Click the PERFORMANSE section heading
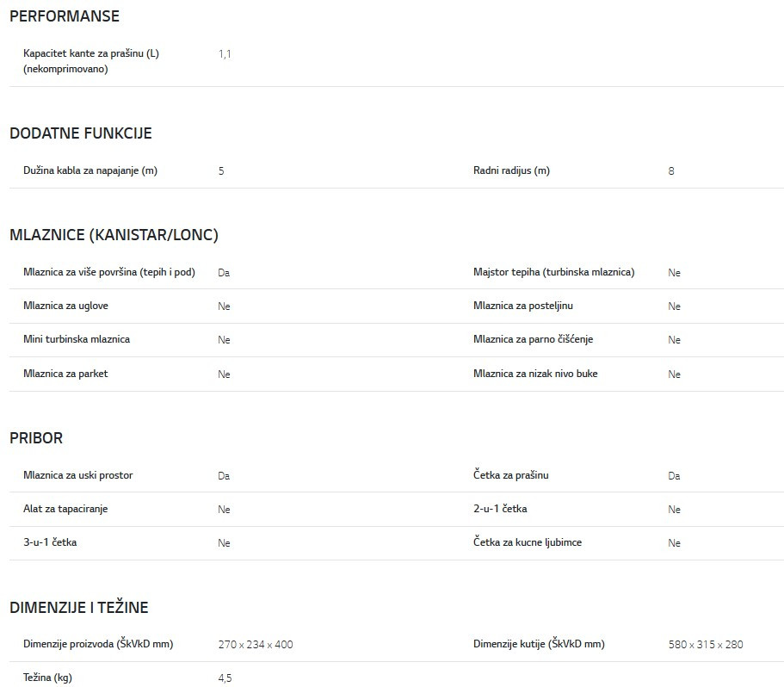784x687 pixels. [x=65, y=16]
